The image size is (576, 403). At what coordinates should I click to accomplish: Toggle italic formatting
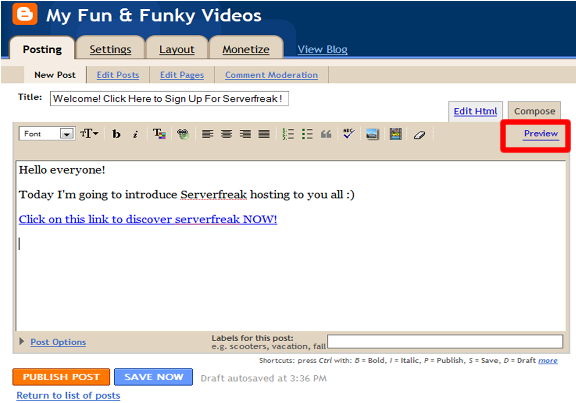coord(135,134)
